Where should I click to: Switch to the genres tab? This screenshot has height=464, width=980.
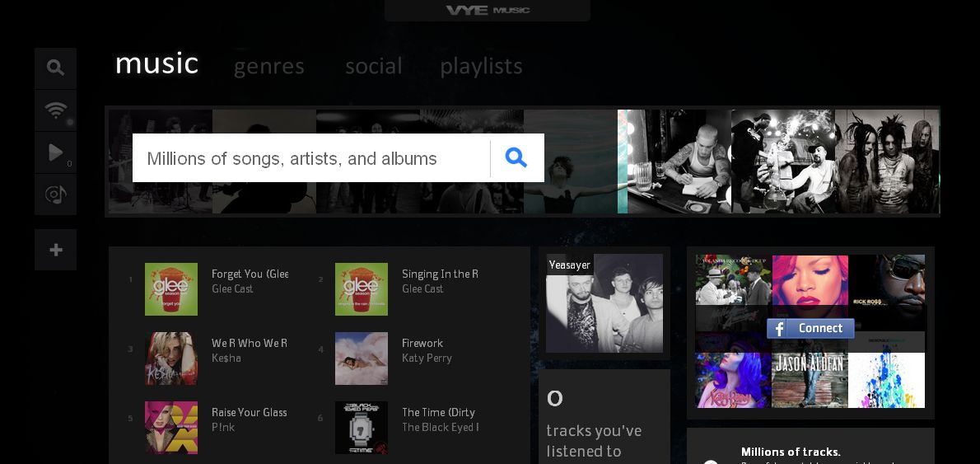point(268,66)
